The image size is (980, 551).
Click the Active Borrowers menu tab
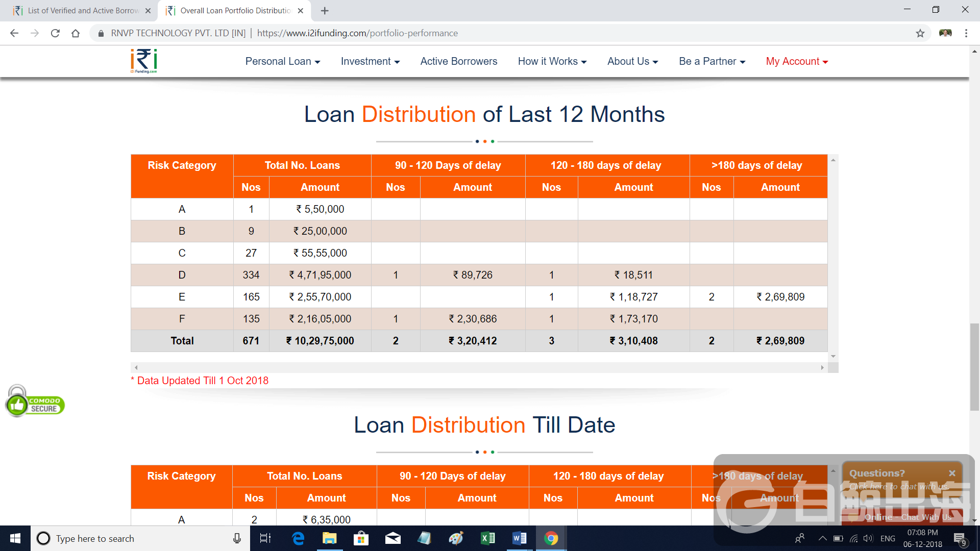point(458,61)
